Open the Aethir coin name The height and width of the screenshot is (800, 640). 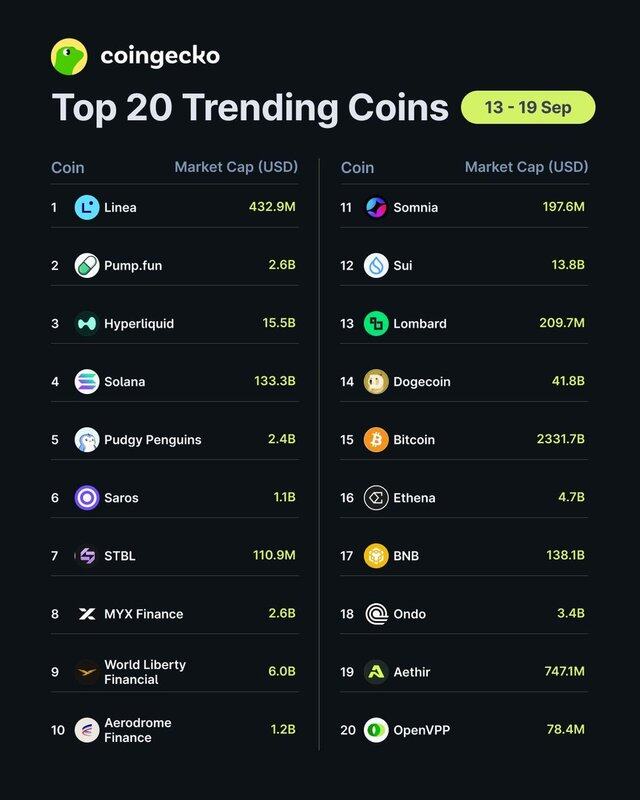coord(411,672)
